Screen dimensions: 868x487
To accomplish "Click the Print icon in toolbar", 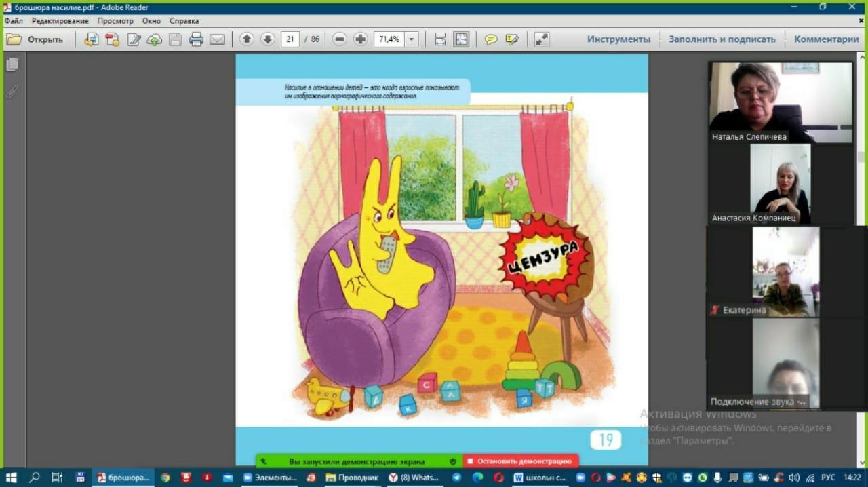I will coord(196,39).
